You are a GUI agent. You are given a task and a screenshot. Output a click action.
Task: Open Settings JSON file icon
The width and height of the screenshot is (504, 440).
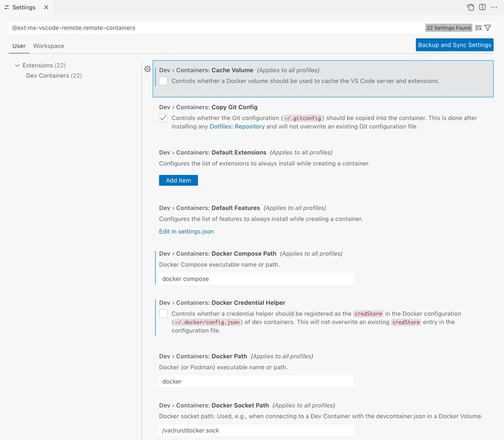[x=471, y=8]
